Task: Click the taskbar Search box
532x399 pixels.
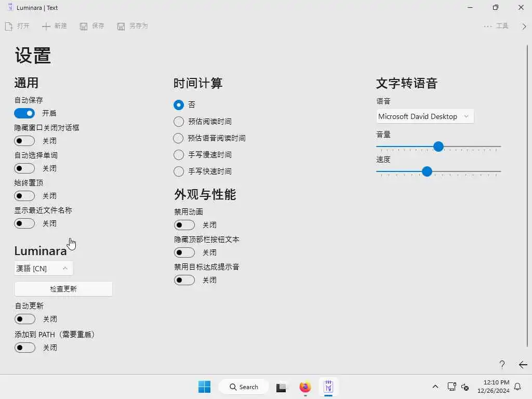Action: (244, 387)
